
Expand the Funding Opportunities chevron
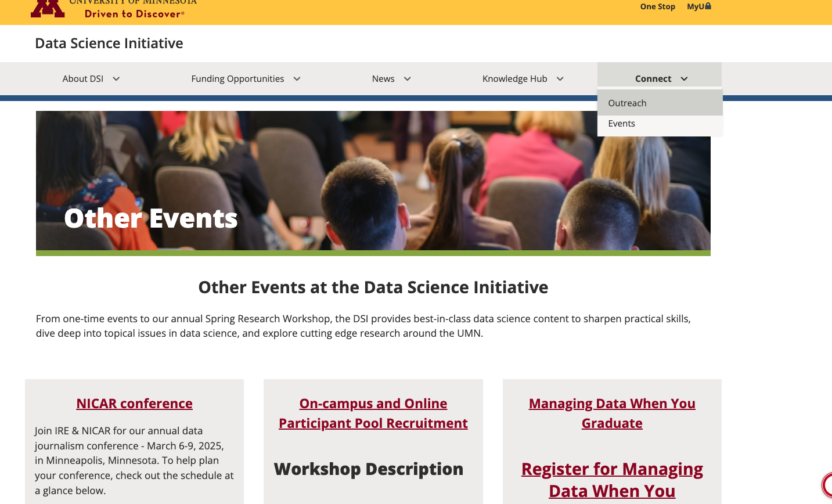(297, 79)
